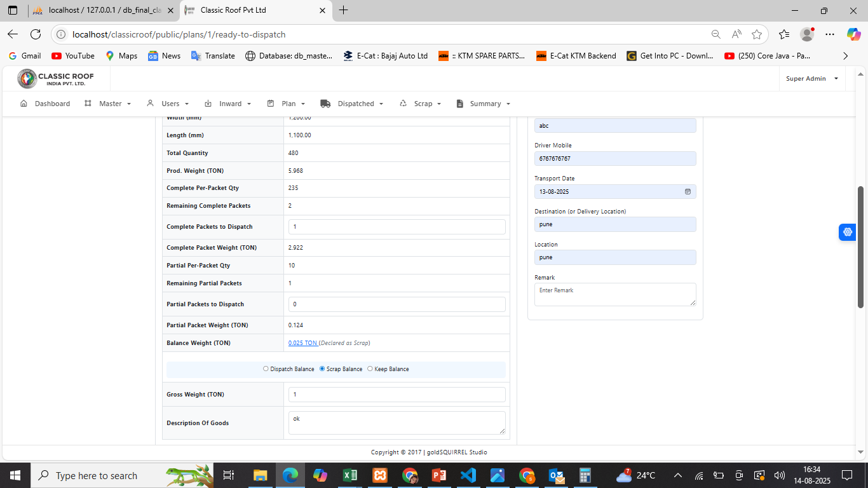The image size is (868, 488).
Task: Expand the Users dropdown menu
Action: (168, 104)
